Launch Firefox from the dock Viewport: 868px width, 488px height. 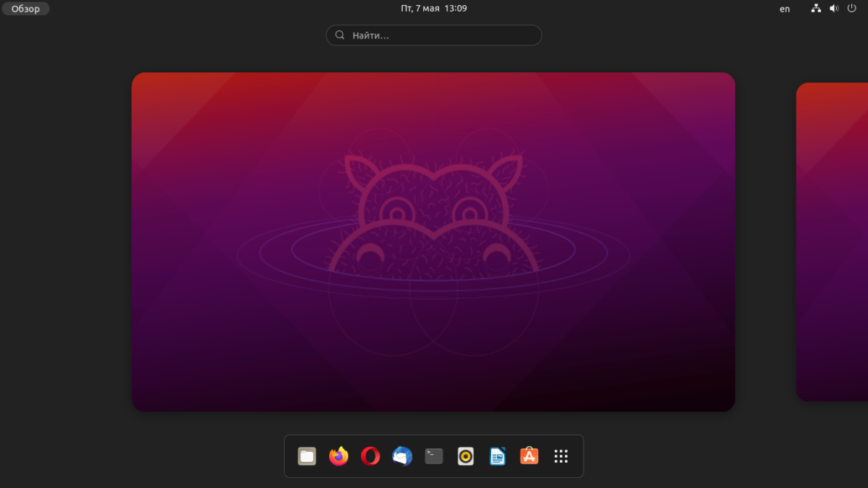(x=339, y=456)
